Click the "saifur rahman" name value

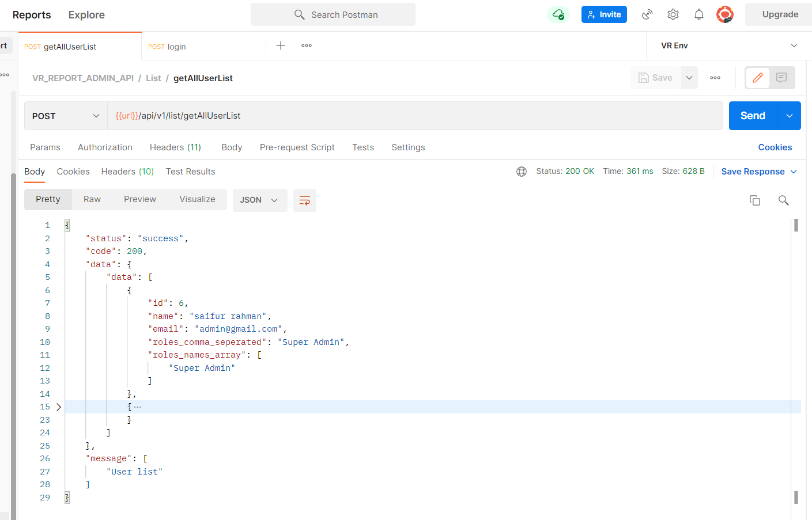(x=228, y=316)
